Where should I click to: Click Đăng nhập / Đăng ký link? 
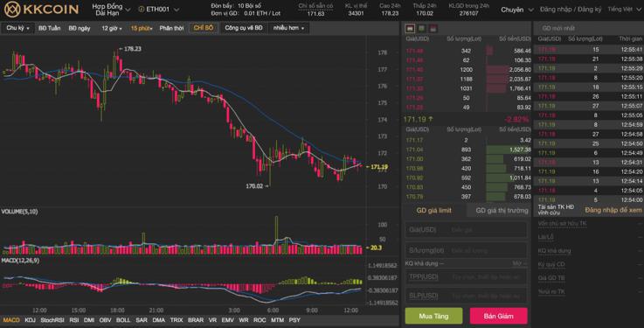571,9
